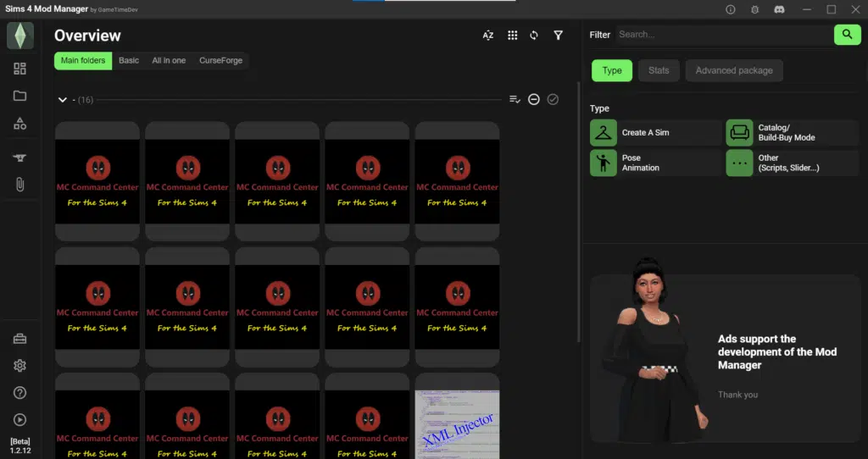Sort mods with the A-Z icon
The image size is (868, 459).
(x=488, y=36)
